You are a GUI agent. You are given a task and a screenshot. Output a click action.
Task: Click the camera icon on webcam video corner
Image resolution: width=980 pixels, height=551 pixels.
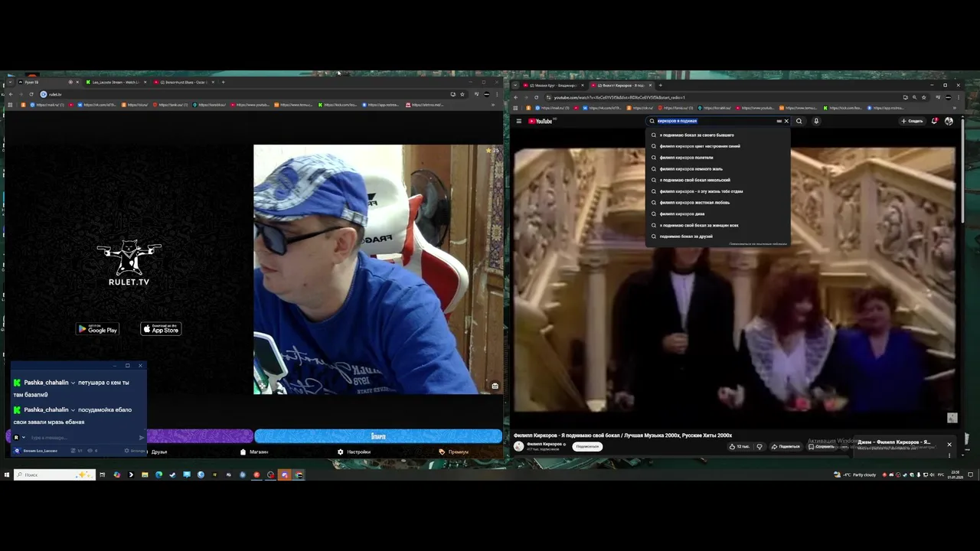pos(495,386)
